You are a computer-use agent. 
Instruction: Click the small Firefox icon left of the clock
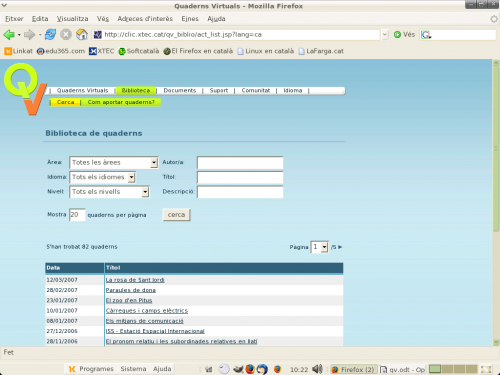coord(277,369)
